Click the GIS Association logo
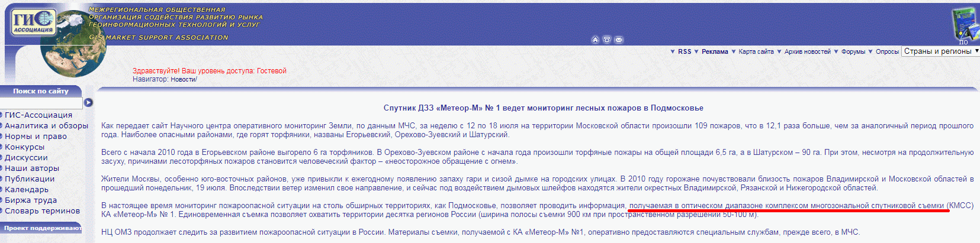 click(x=33, y=22)
